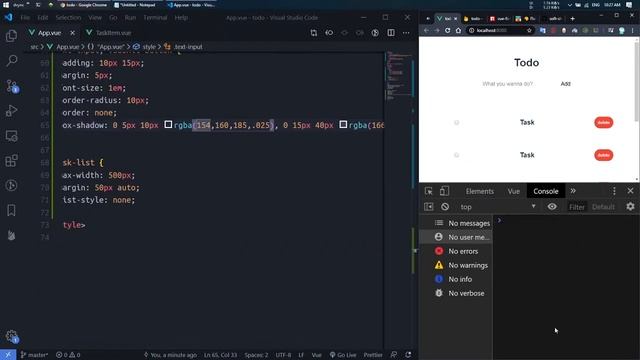
Task: Open a new Chrome tab with plus
Action: 572,19
